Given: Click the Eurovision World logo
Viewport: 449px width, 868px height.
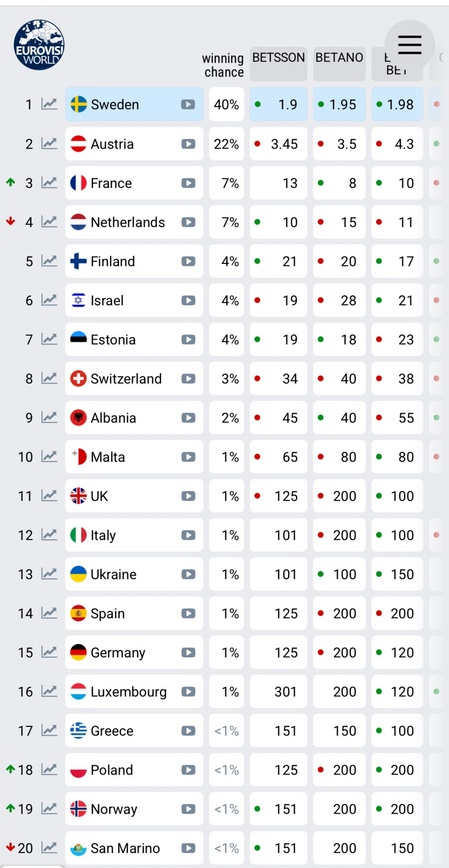Looking at the screenshot, I should [x=39, y=45].
